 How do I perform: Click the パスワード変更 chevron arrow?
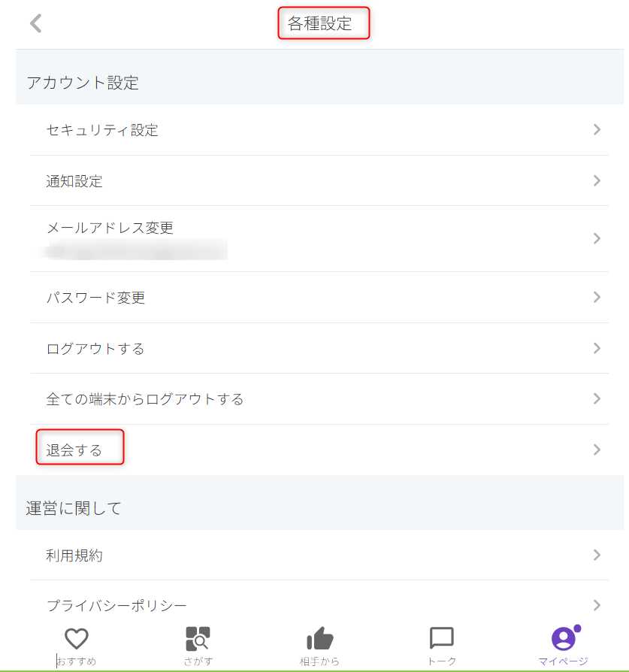(597, 297)
